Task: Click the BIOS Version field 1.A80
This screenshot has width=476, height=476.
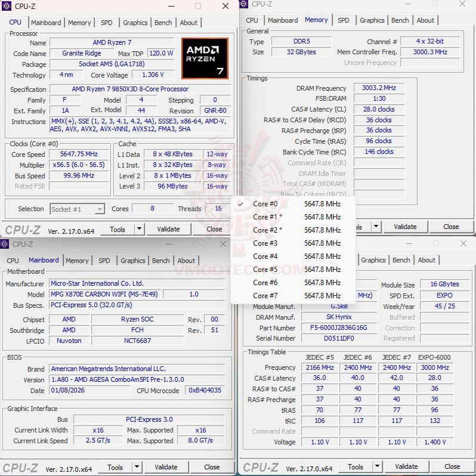Action: tap(137, 379)
